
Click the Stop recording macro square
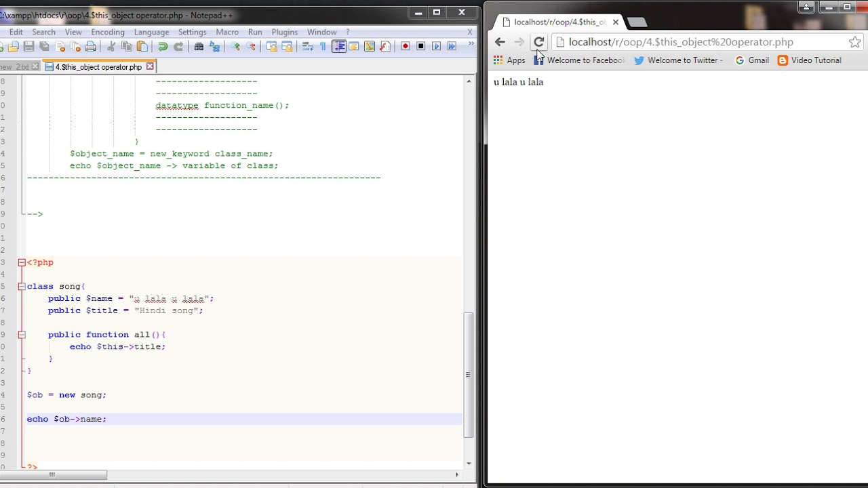[x=420, y=46]
